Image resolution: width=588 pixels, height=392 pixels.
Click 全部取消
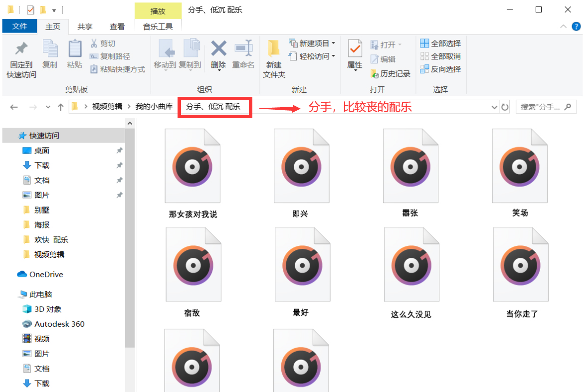440,56
